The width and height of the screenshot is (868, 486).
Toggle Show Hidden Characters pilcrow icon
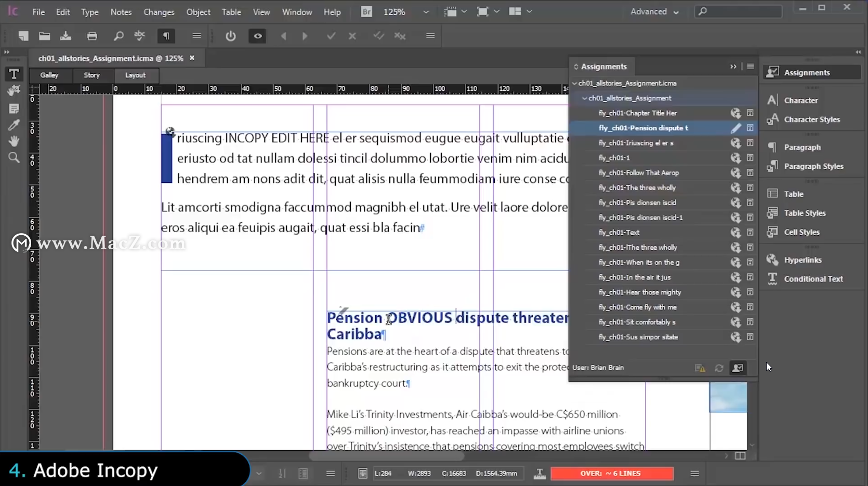pos(166,36)
